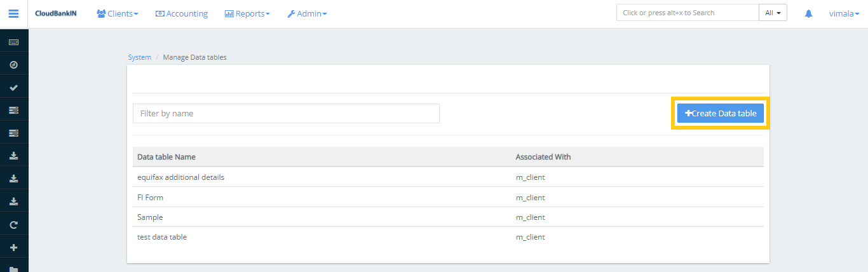Click the checkmark icon in sidebar
Image resolution: width=868 pixels, height=272 pixels.
click(13, 88)
